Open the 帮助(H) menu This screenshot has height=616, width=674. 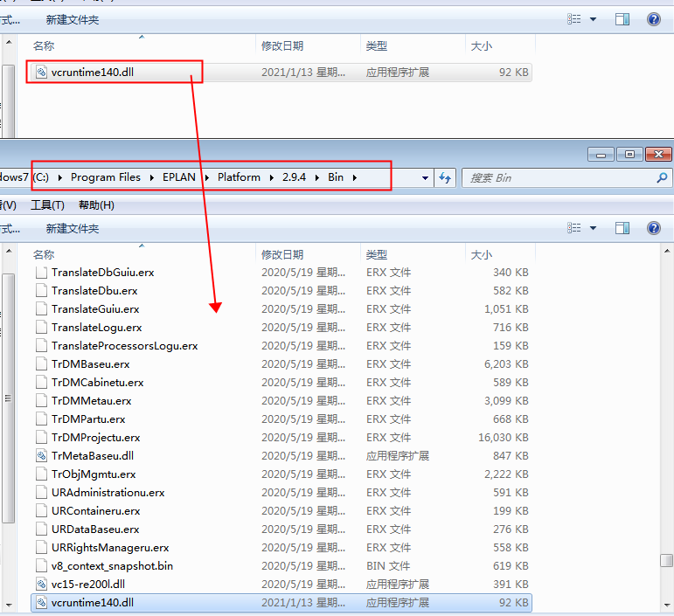click(96, 205)
